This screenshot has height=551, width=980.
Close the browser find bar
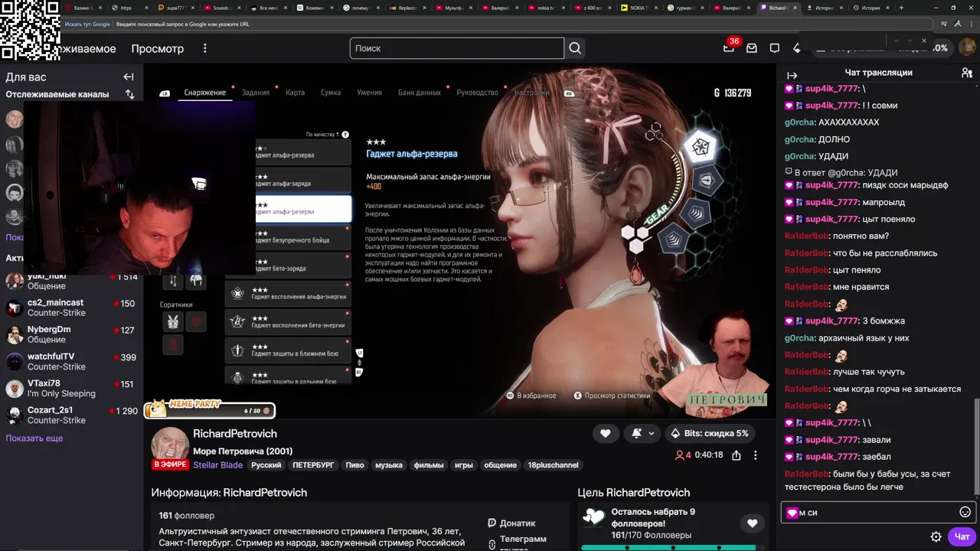[923, 41]
